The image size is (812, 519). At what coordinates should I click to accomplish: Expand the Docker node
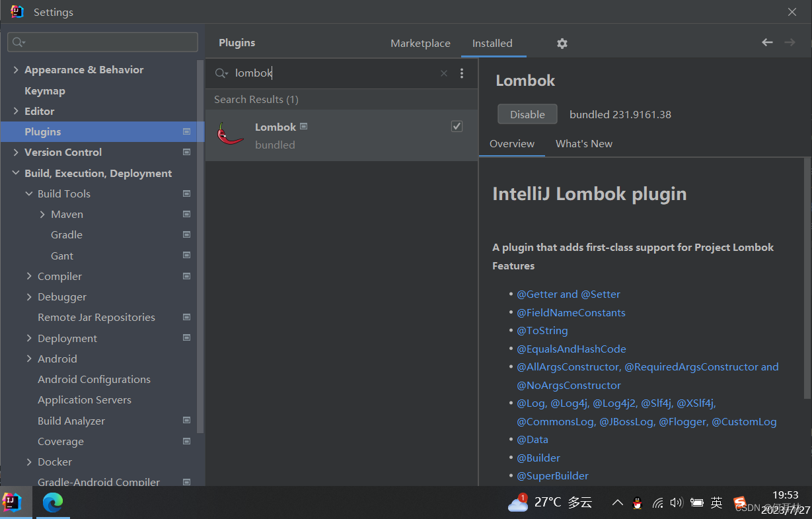tap(29, 462)
